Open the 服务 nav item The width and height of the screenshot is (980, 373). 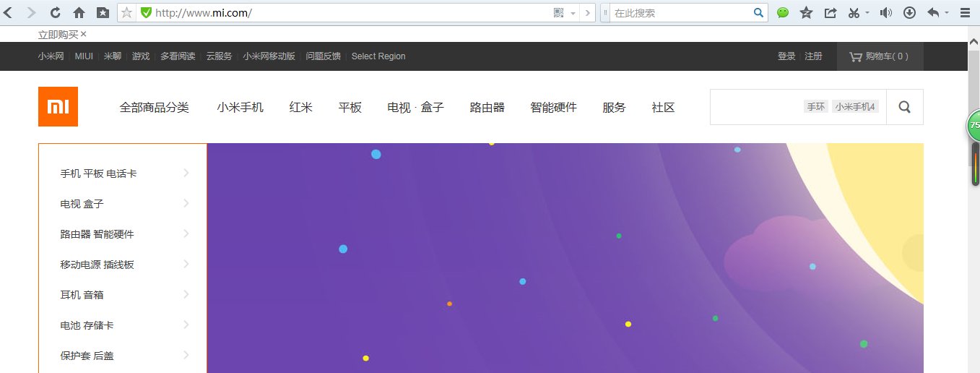point(615,107)
